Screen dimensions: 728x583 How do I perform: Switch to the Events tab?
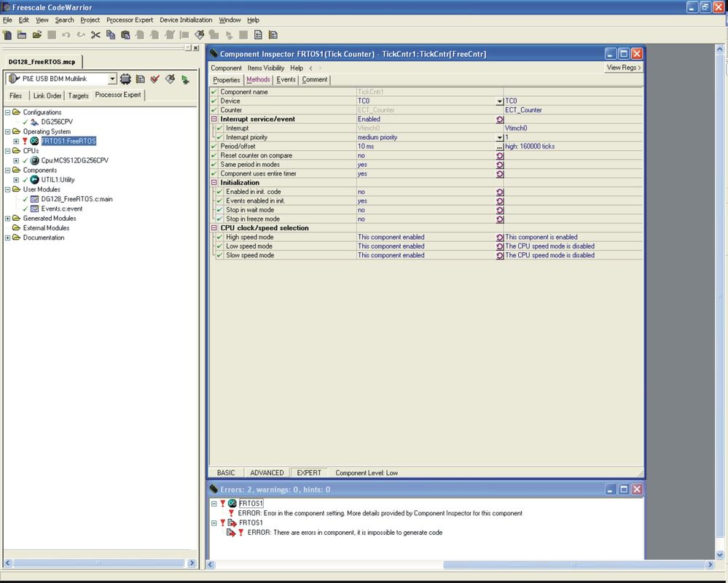tap(286, 79)
